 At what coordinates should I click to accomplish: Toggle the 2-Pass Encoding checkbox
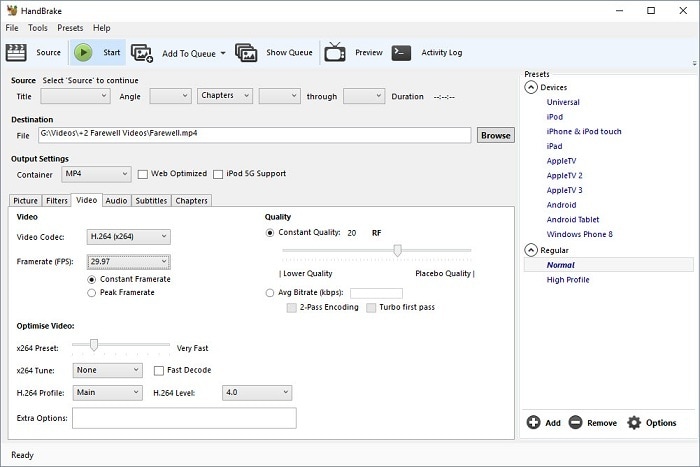pos(292,308)
